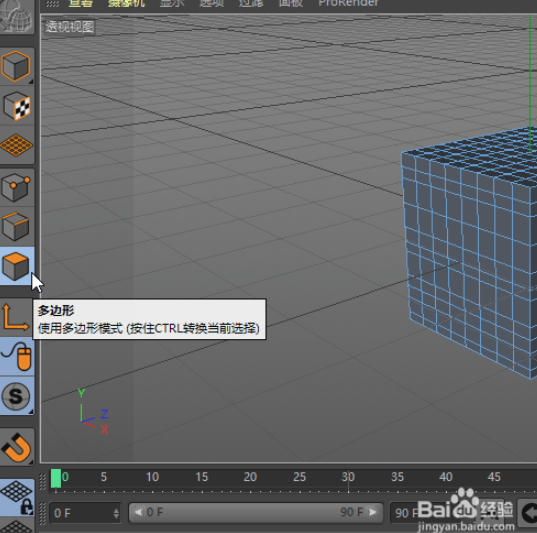Image resolution: width=537 pixels, height=533 pixels.
Task: Switch to Model mode cube icon
Action: tap(16, 66)
